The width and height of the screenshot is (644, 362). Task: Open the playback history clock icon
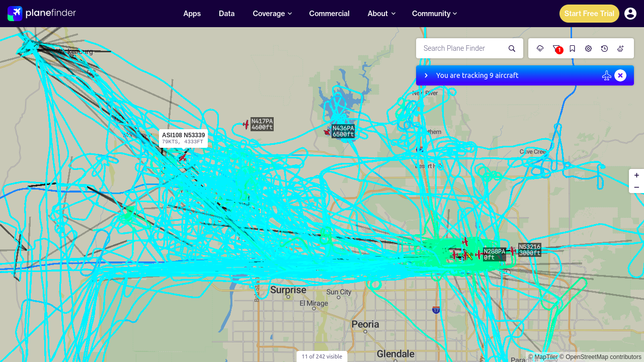pyautogui.click(x=605, y=48)
